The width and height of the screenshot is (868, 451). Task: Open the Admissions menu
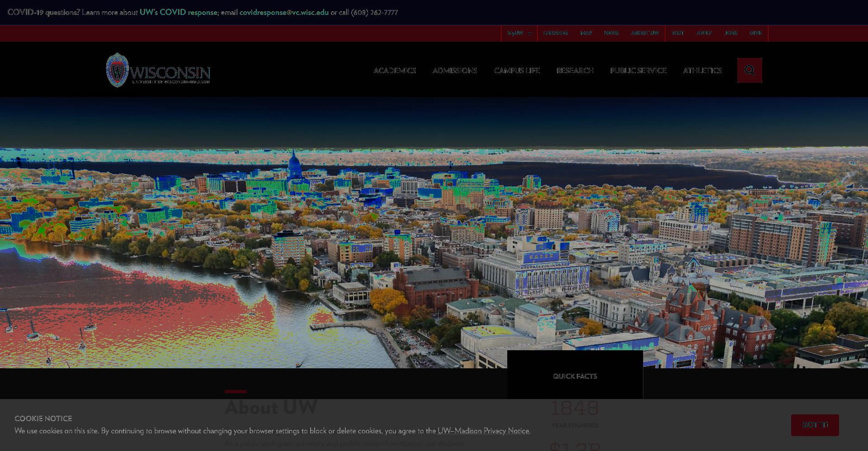click(x=455, y=70)
